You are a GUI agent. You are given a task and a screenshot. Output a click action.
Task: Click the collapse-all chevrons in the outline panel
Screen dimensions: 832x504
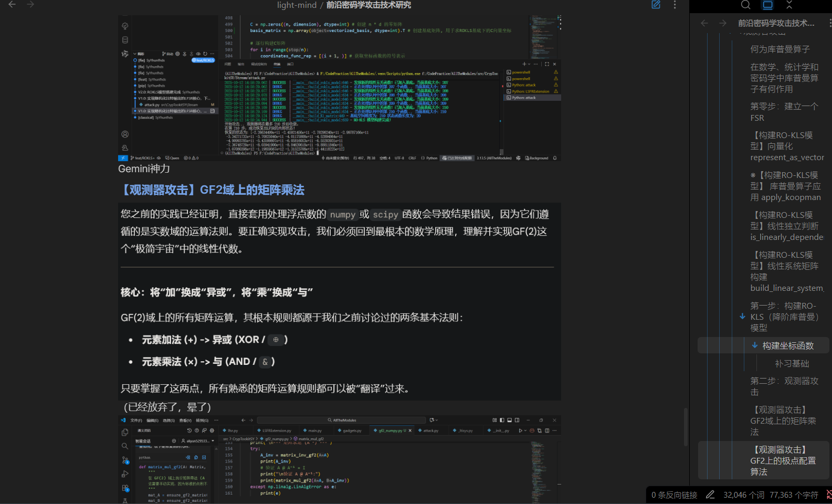coord(789,5)
